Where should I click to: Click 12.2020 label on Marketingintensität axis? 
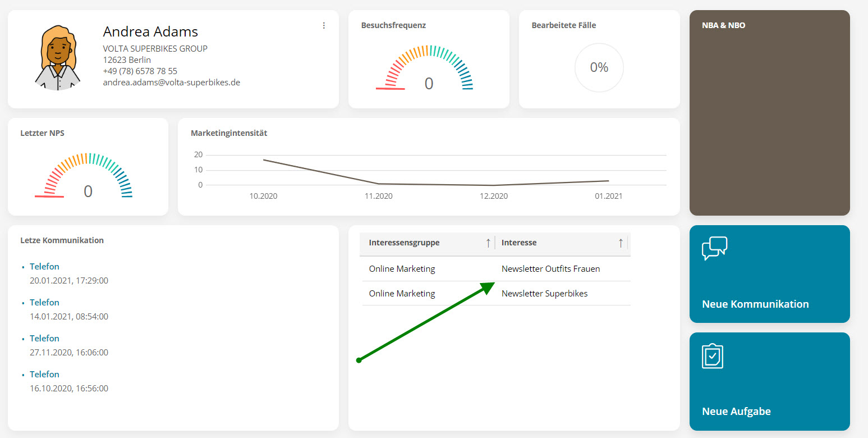coord(493,196)
